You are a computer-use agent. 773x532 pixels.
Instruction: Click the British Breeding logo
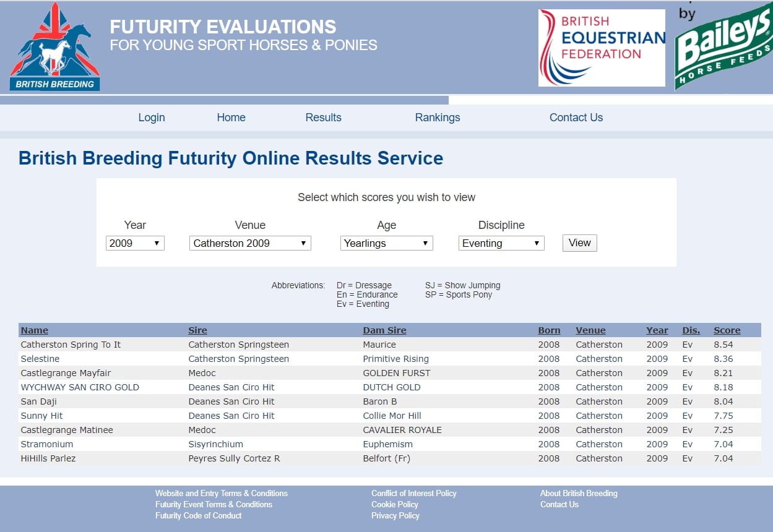[54, 47]
